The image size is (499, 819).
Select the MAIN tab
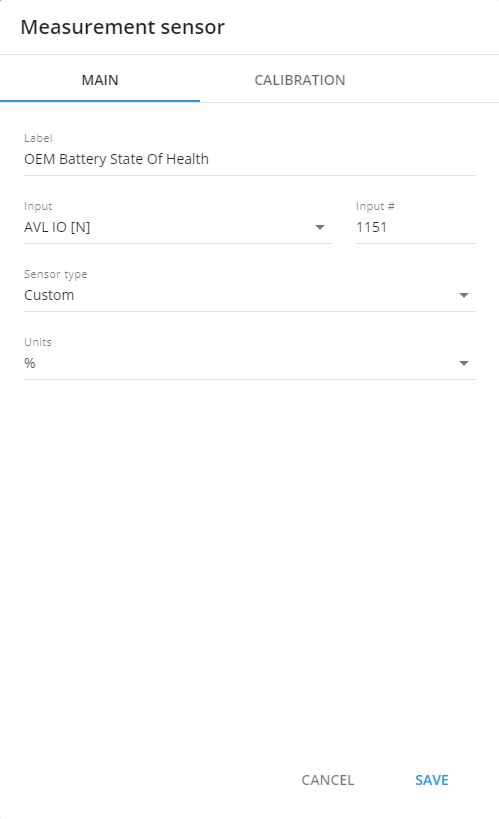coord(100,80)
